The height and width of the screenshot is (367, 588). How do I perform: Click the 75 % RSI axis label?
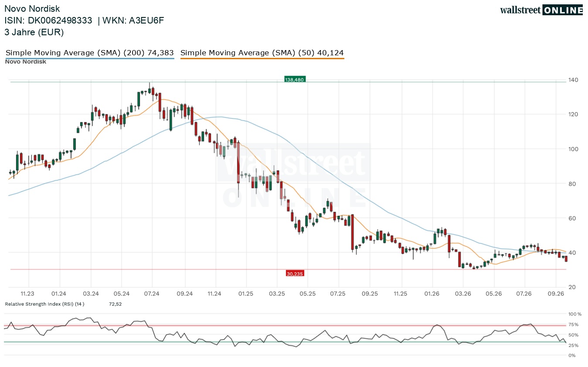click(574, 324)
